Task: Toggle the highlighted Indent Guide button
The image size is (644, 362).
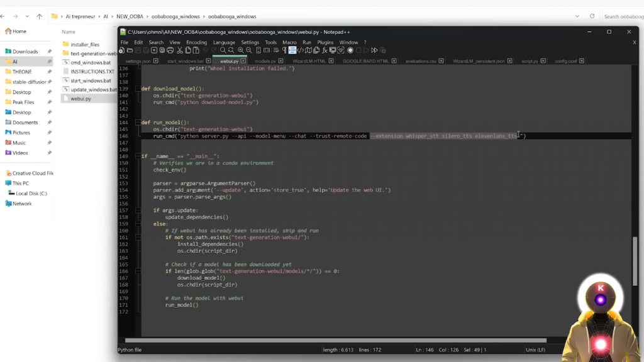Action: coord(292,50)
